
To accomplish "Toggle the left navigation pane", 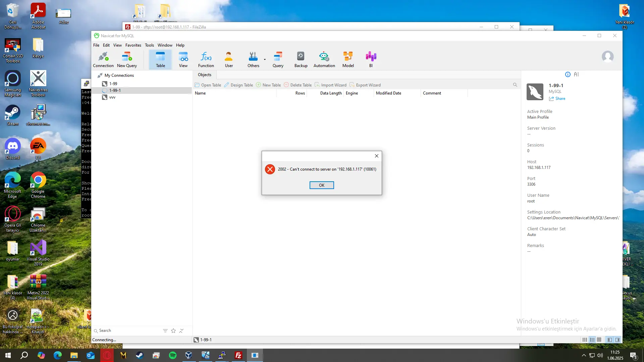I will 610,340.
